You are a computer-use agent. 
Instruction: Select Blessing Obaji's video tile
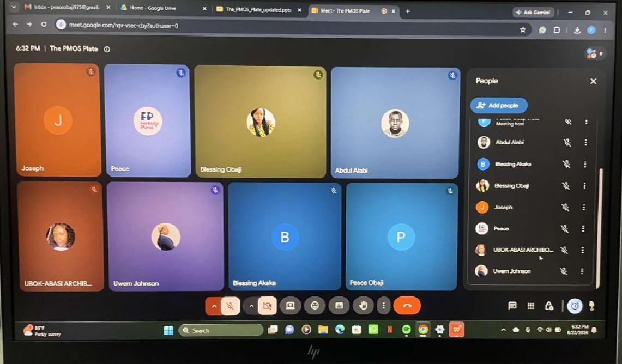260,122
